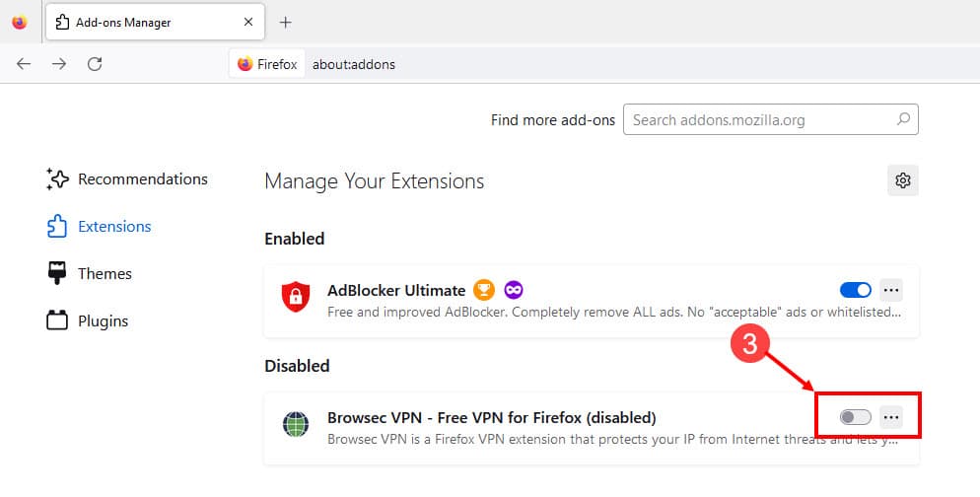Reload the page with the refresh icon

95,64
